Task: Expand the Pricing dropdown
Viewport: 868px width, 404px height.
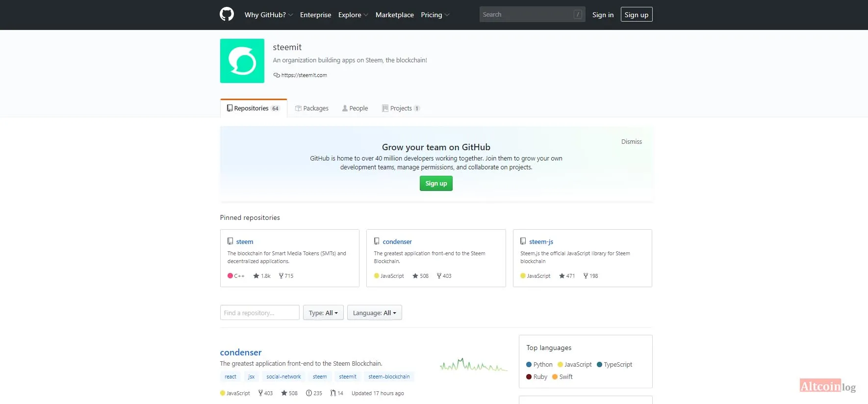Action: point(435,15)
